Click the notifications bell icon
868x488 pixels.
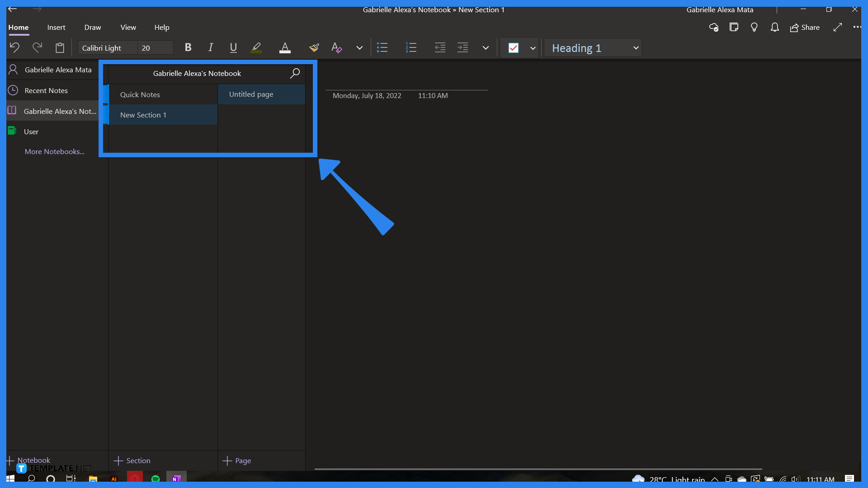pyautogui.click(x=774, y=27)
